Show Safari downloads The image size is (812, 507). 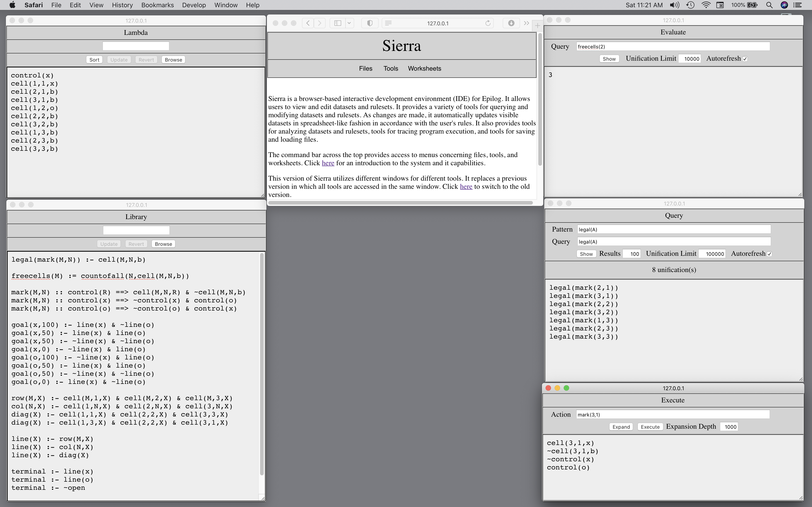point(511,23)
